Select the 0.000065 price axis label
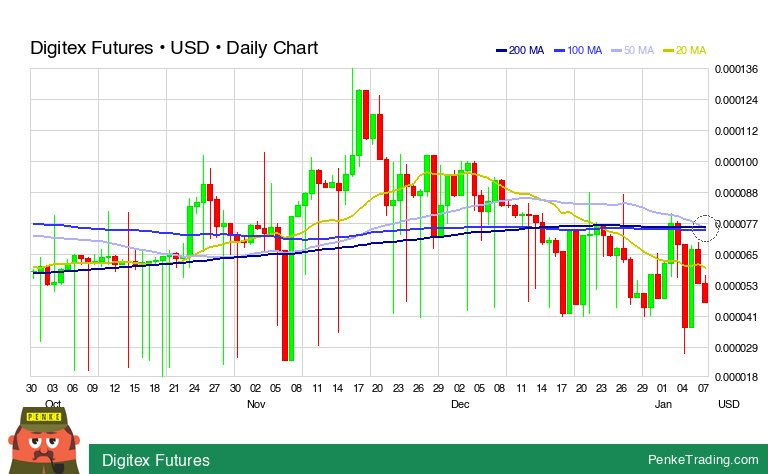768x474 pixels. coord(736,255)
